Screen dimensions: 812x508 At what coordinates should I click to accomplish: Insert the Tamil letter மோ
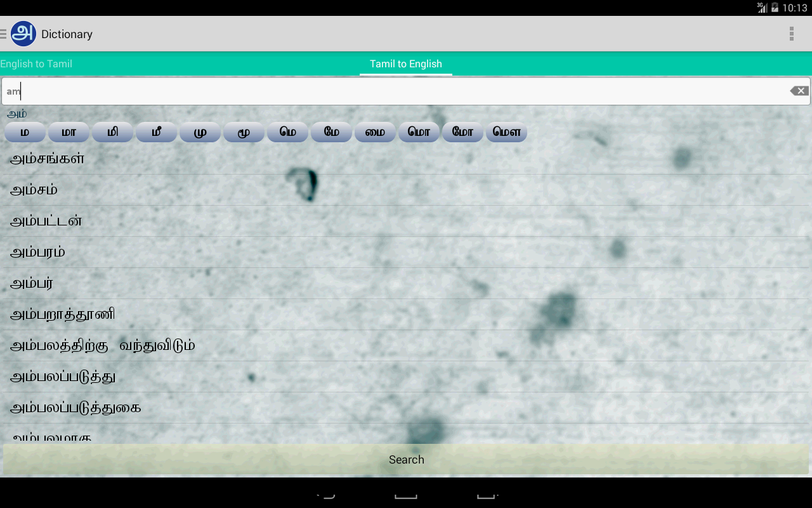462,132
